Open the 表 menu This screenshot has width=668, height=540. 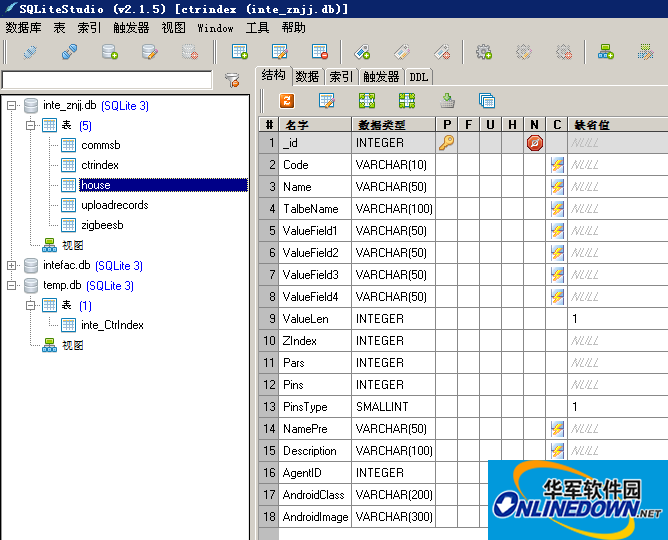tap(59, 28)
